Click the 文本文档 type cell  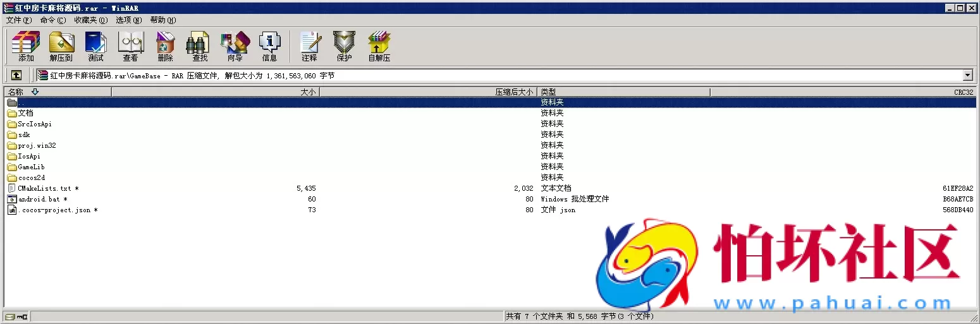556,188
